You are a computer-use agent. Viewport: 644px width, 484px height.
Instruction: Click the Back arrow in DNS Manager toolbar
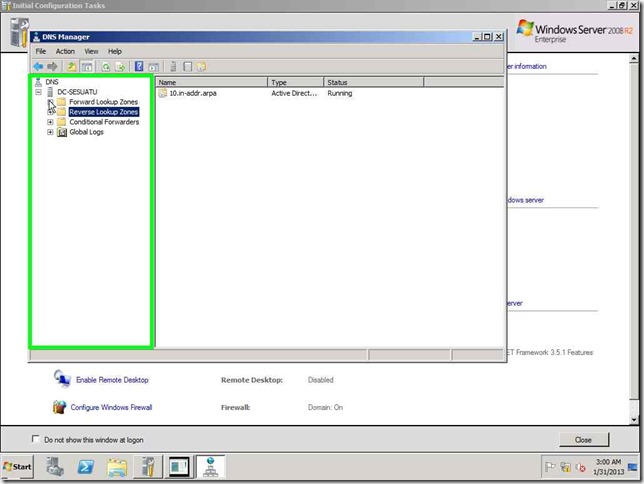pyautogui.click(x=38, y=67)
